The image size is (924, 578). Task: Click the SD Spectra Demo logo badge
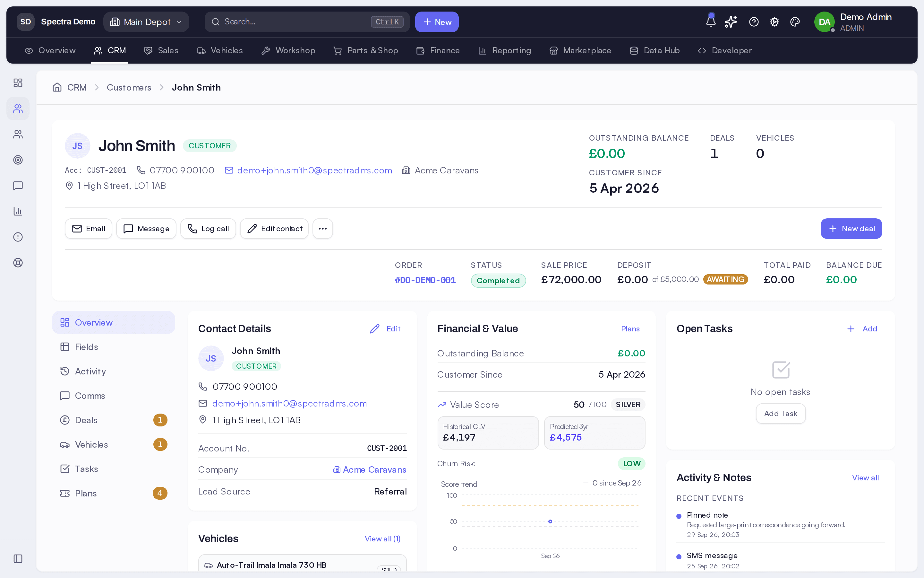point(26,22)
